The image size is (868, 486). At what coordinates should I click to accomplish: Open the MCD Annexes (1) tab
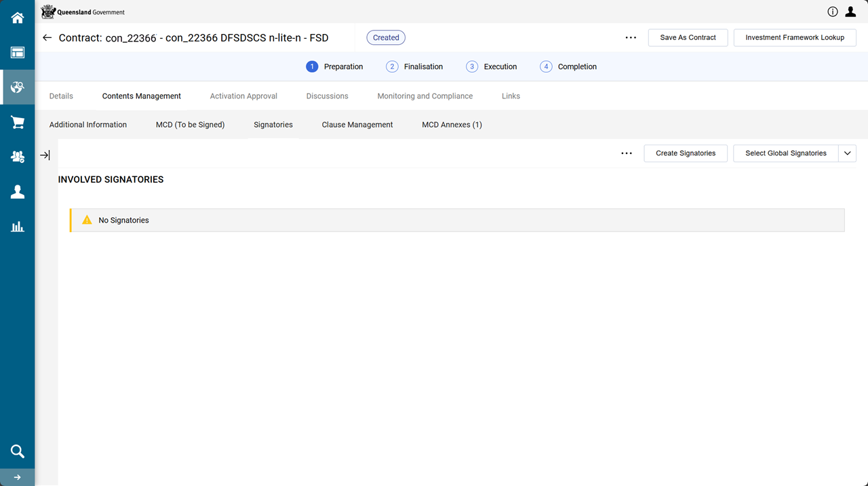452,125
